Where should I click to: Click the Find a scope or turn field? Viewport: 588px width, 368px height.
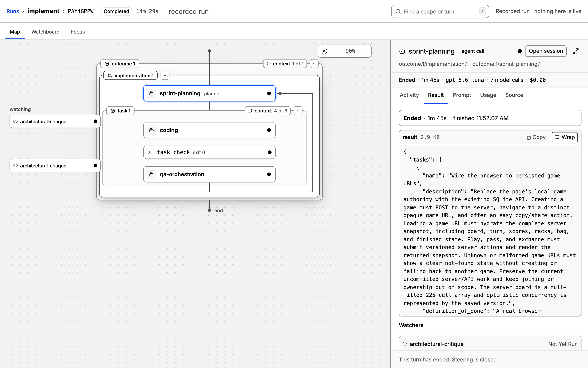[440, 11]
